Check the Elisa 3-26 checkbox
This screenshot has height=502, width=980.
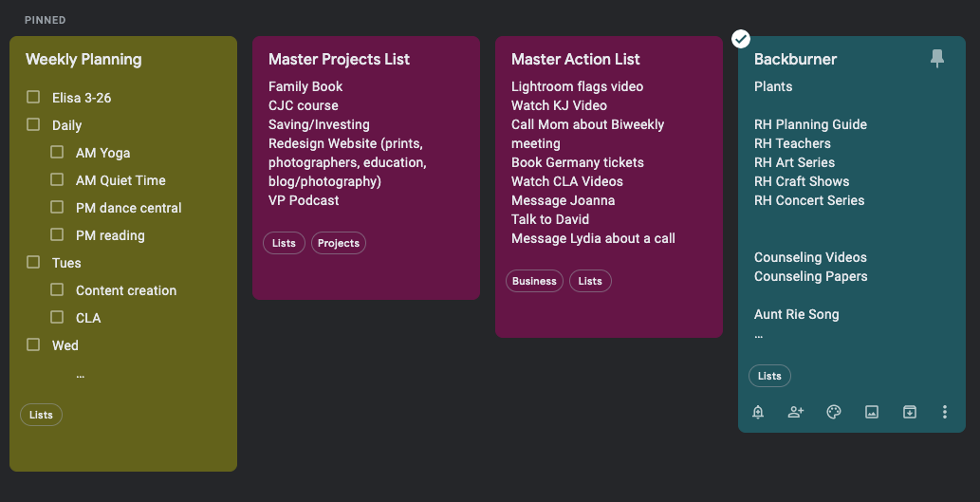(x=33, y=97)
